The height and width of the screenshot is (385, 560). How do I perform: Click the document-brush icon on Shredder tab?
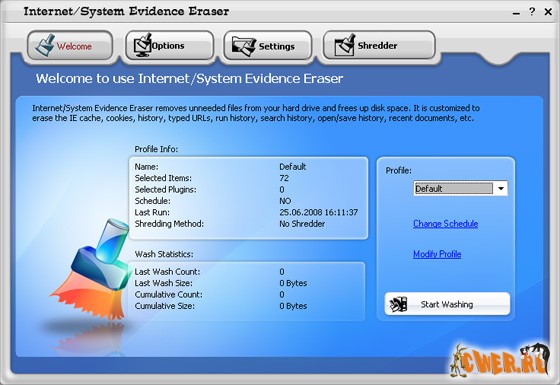coord(345,45)
